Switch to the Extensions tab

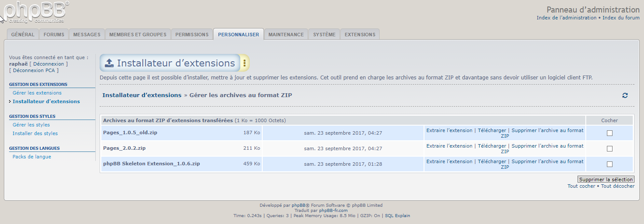pyautogui.click(x=360, y=35)
